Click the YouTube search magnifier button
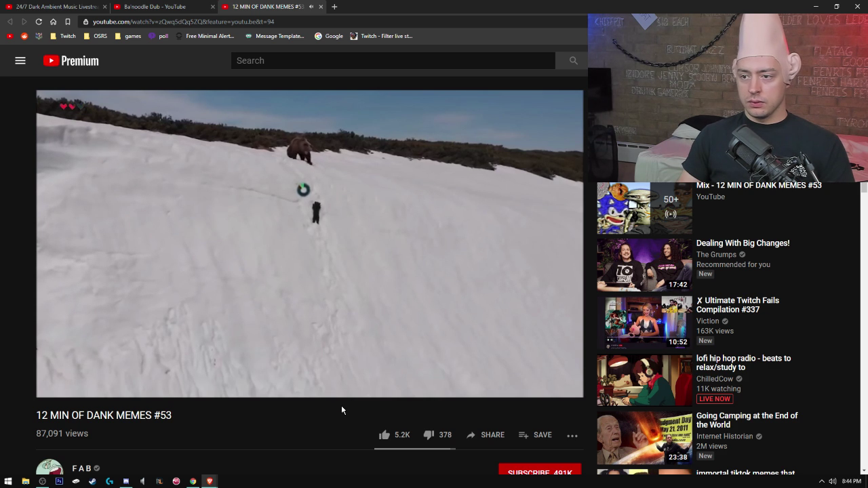This screenshot has width=868, height=488. (x=573, y=61)
